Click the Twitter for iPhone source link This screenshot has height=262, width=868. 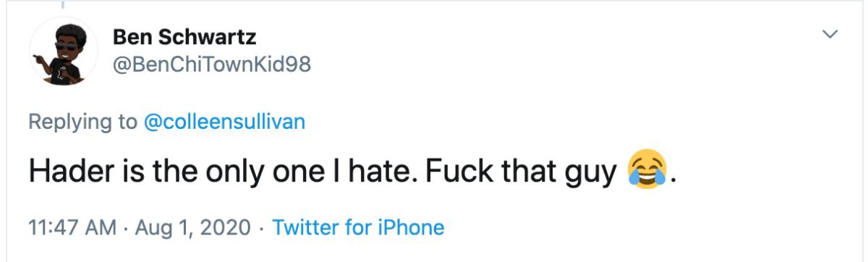[357, 228]
